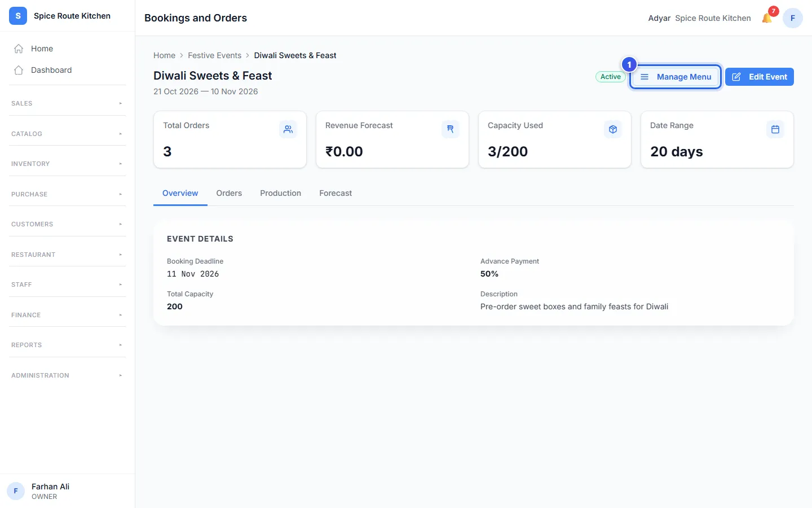Click the description text about sweet boxes
This screenshot has height=508, width=812.
(574, 306)
